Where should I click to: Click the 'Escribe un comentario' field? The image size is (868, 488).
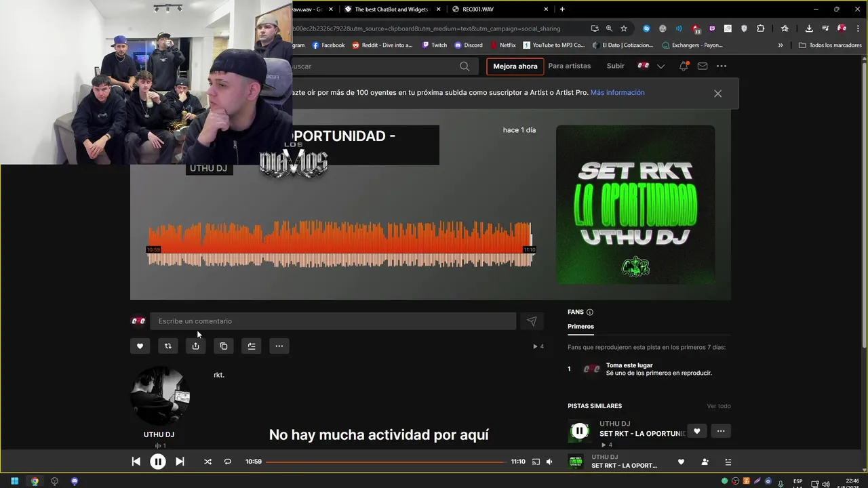pos(333,321)
